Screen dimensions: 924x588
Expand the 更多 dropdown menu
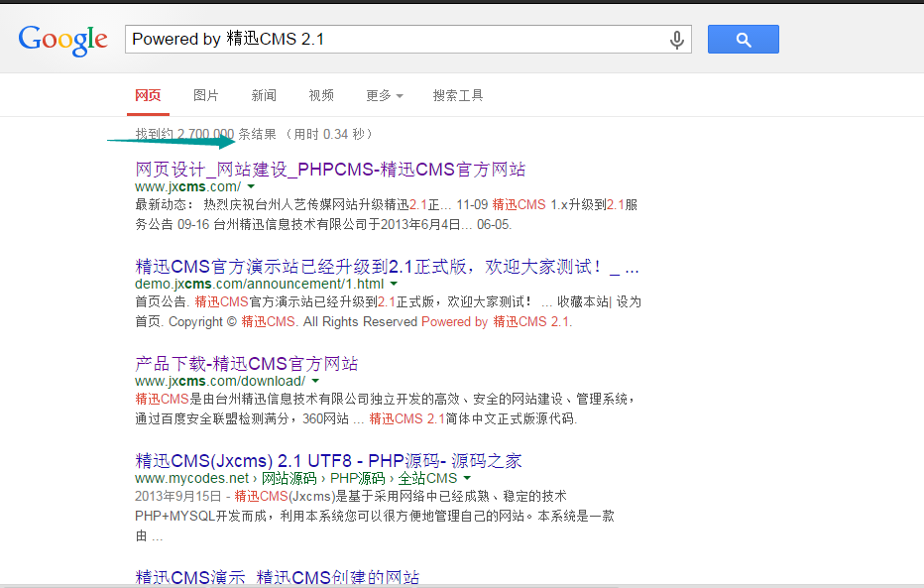385,95
